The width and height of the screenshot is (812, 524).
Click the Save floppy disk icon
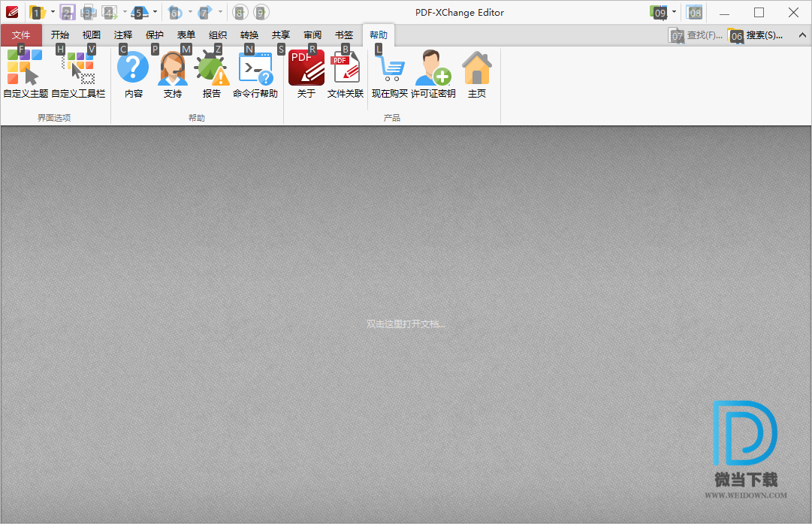pyautogui.click(x=68, y=12)
